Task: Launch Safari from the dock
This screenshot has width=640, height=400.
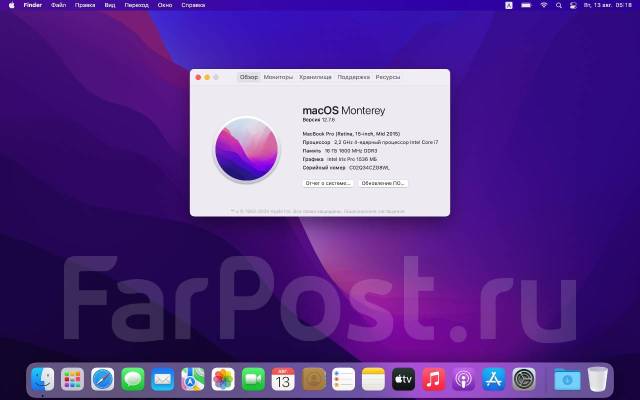Action: [102, 379]
